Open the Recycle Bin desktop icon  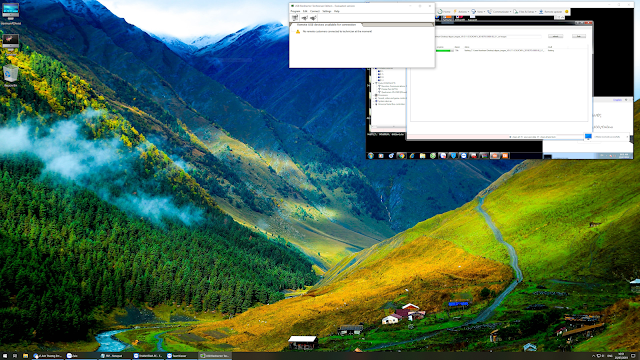coord(10,76)
